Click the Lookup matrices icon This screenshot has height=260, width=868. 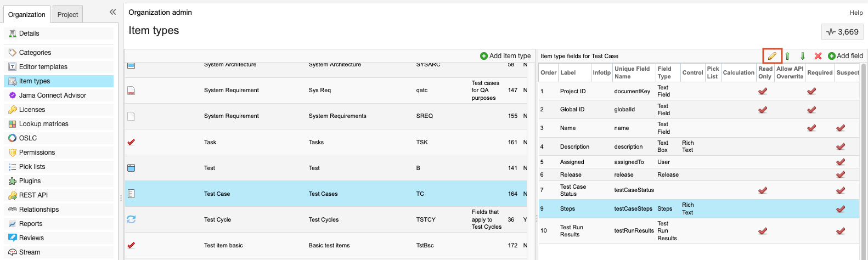(12, 124)
